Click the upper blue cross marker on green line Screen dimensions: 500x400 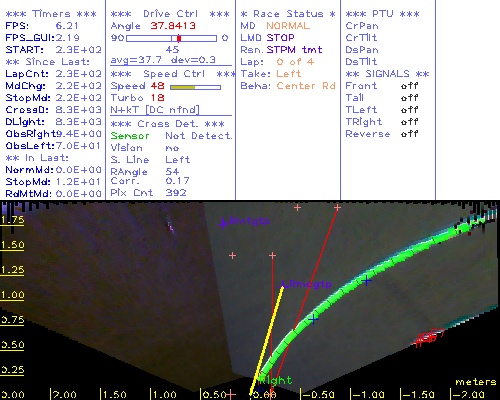(x=367, y=281)
